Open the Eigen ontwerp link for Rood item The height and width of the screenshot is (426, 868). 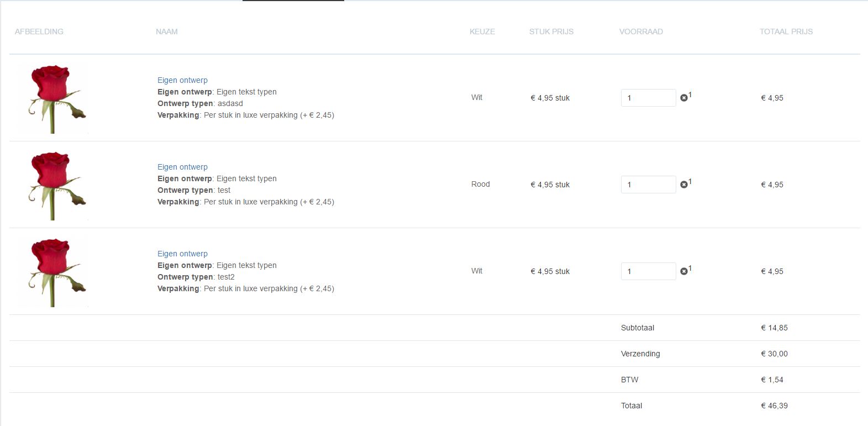click(x=182, y=167)
